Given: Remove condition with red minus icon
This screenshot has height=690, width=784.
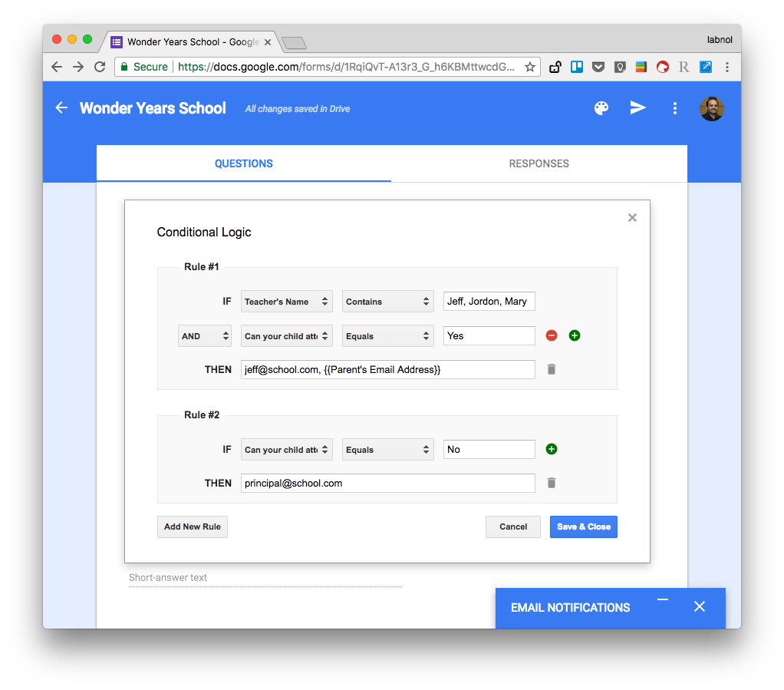Looking at the screenshot, I should point(551,335).
